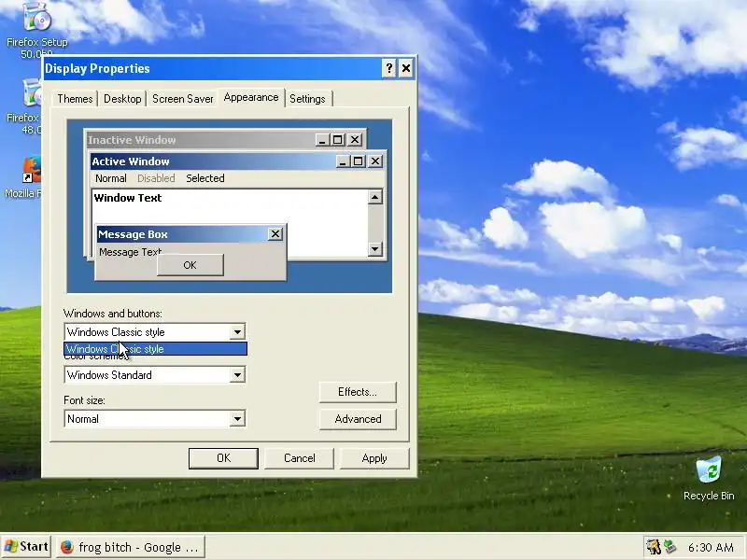Click the Start button

pyautogui.click(x=26, y=547)
